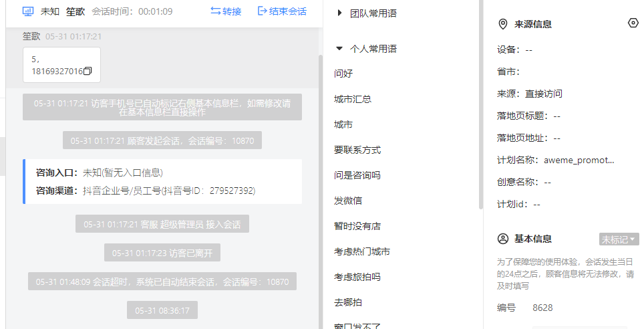
Task: Select the 问好 quick phrase
Action: (x=343, y=74)
